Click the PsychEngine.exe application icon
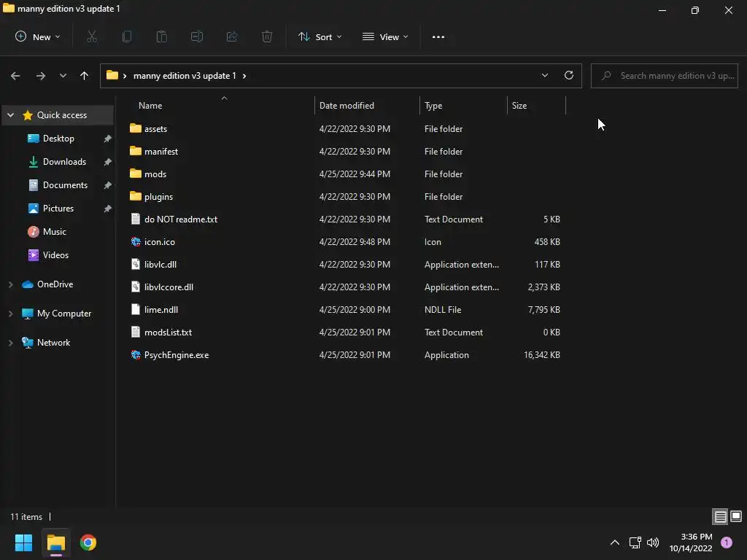The height and width of the screenshot is (560, 747). pyautogui.click(x=136, y=355)
